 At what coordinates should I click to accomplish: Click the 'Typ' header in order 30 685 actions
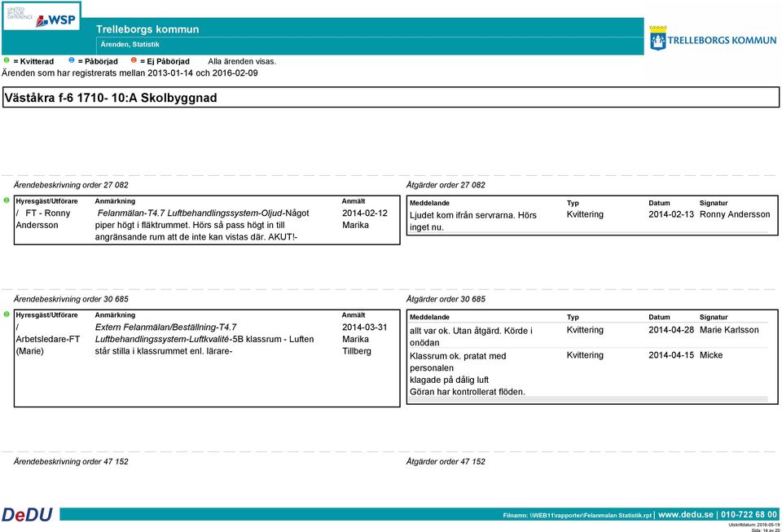coord(573,317)
